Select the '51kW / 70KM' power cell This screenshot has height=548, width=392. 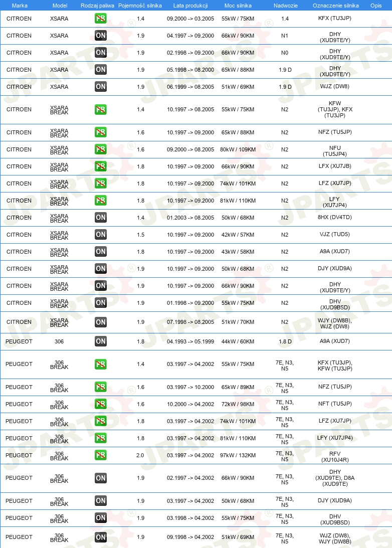coord(238,322)
